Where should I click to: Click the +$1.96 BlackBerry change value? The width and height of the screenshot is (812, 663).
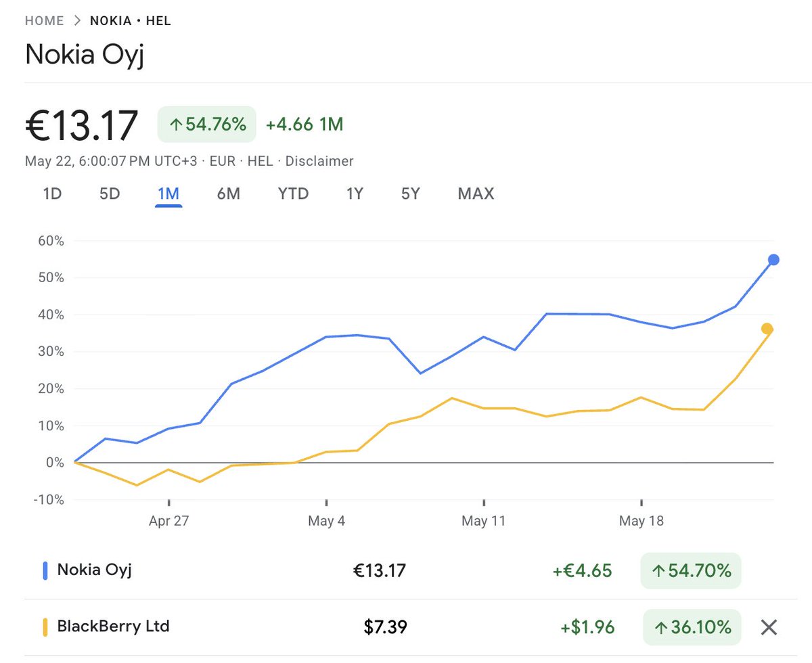click(587, 627)
